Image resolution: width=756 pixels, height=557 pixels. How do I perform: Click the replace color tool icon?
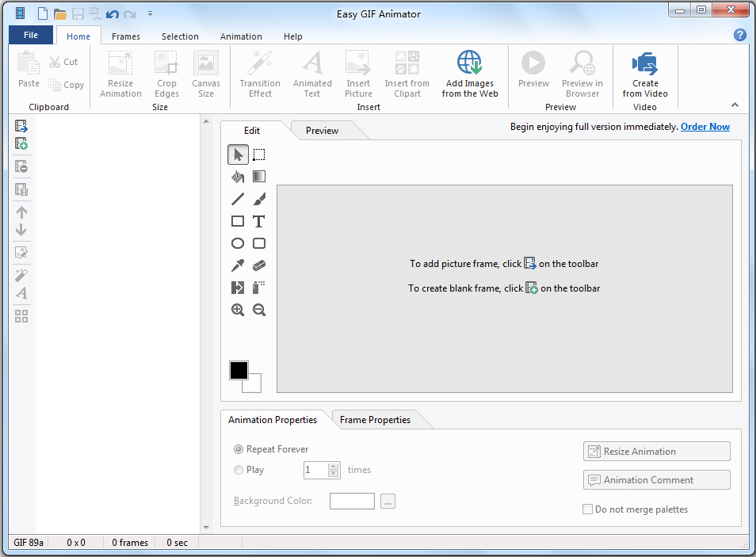pos(238,288)
